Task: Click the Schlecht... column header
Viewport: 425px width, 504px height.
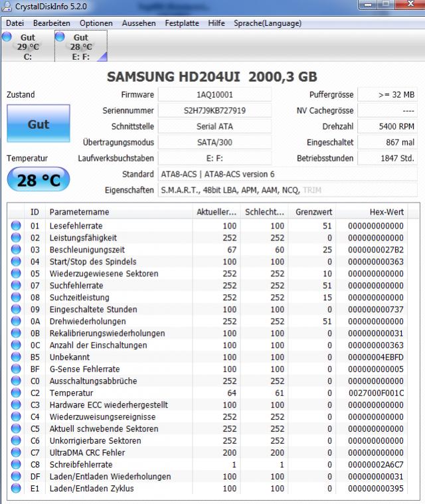Action: point(264,212)
